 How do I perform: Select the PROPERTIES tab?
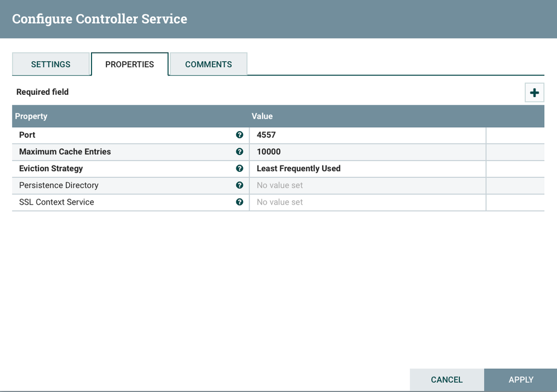point(129,64)
